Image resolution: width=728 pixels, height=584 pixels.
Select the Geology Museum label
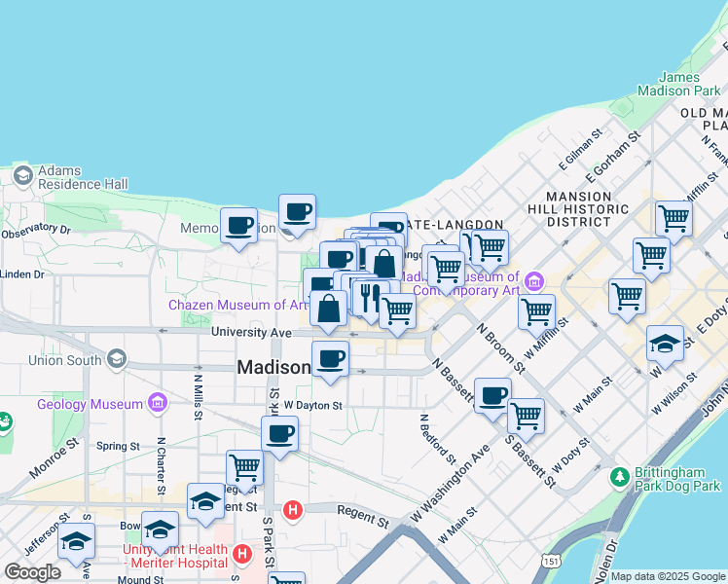(90, 404)
